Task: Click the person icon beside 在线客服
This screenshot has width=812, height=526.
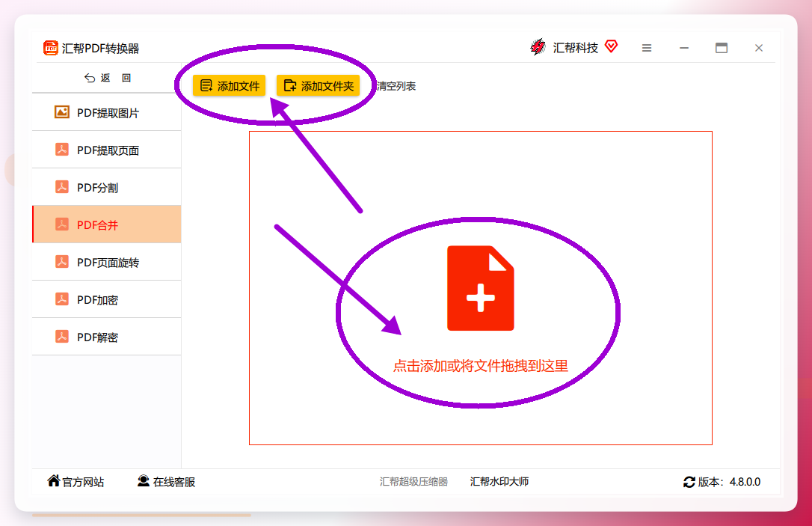Action: pos(144,480)
